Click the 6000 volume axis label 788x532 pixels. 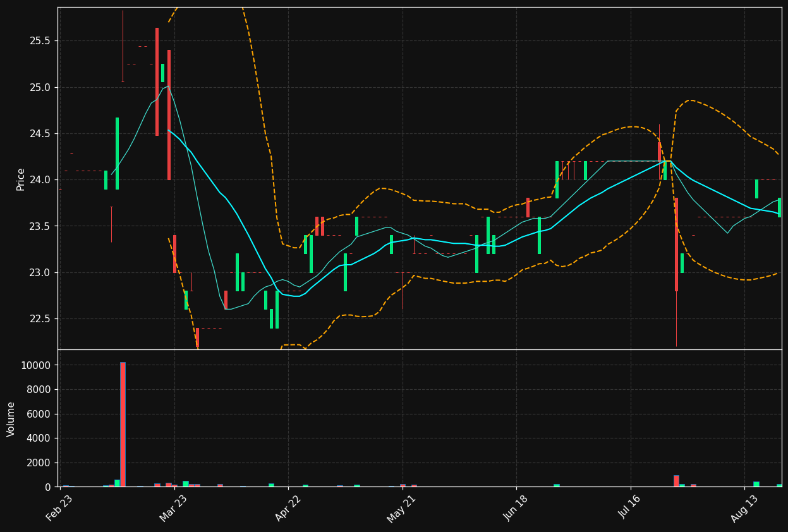(x=39, y=414)
